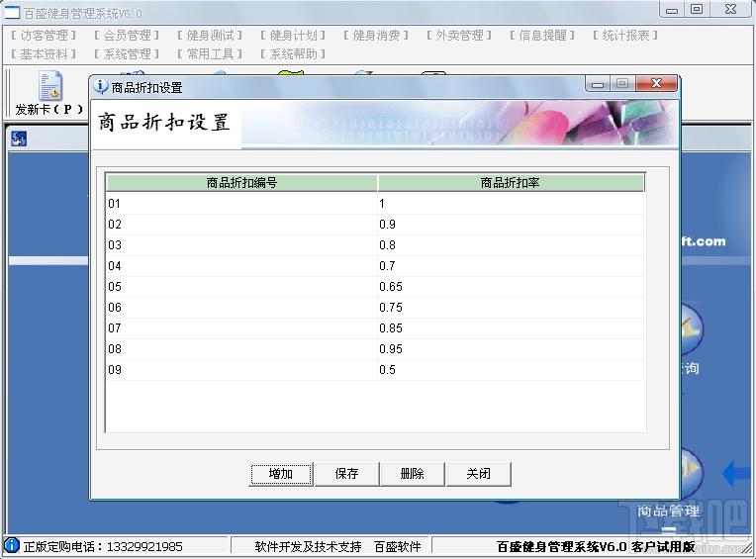
Task: Click the discount rate cell 0.65
Action: click(511, 287)
